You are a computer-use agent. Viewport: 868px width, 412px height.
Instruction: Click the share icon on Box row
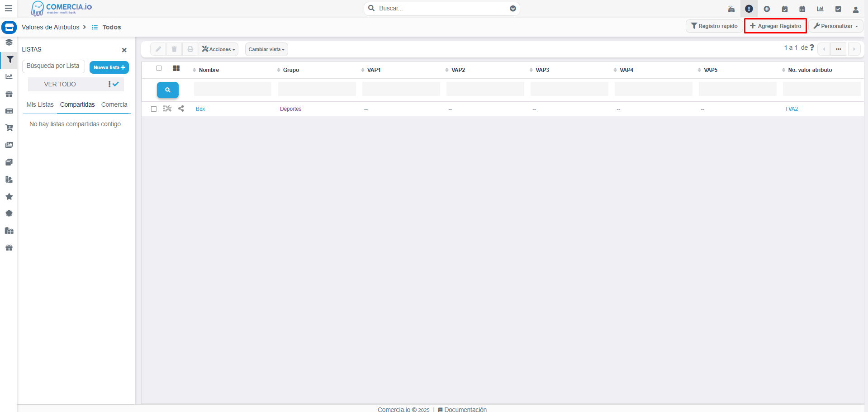[181, 109]
